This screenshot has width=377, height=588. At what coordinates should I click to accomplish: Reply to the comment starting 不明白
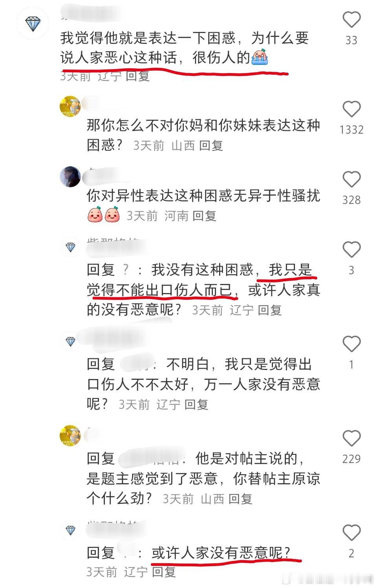pyautogui.click(x=196, y=405)
